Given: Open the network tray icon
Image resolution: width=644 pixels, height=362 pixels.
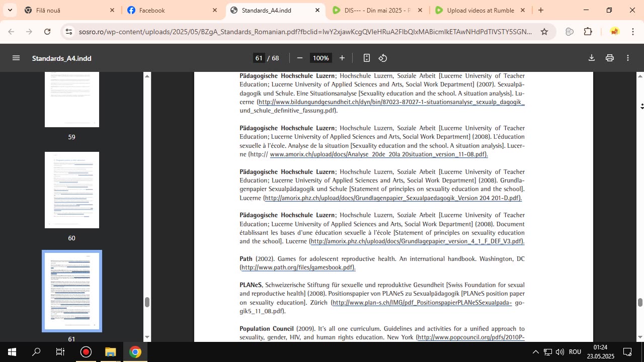Looking at the screenshot, I should coord(548,352).
